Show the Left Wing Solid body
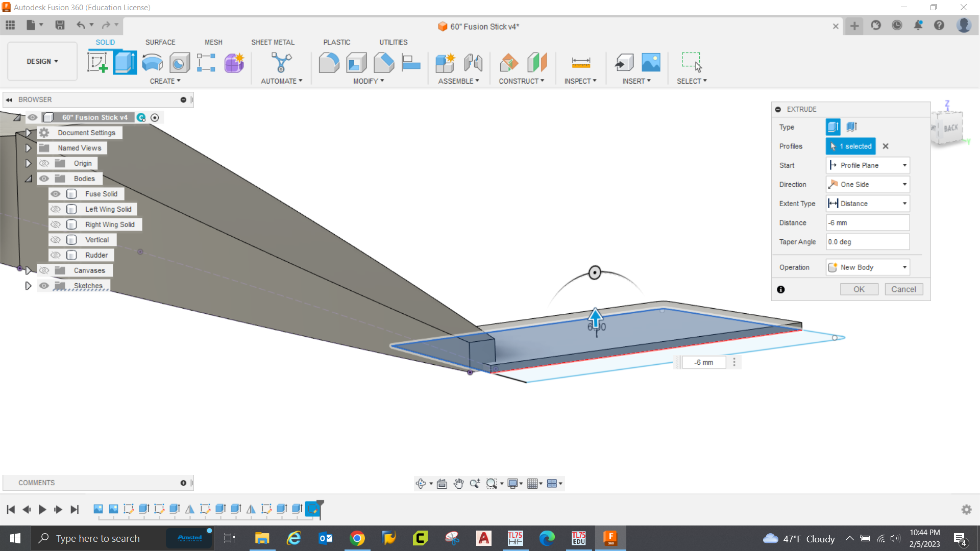Image resolution: width=980 pixels, height=551 pixels. tap(56, 209)
